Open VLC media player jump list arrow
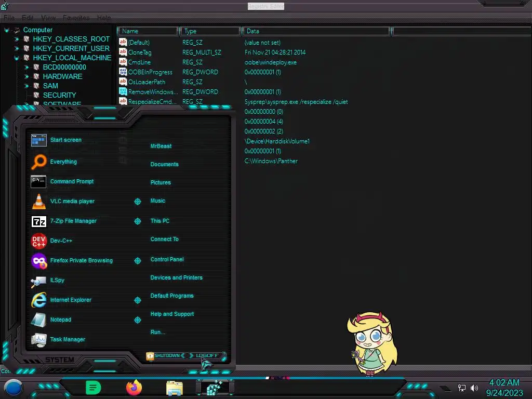532x399 pixels. point(137,202)
